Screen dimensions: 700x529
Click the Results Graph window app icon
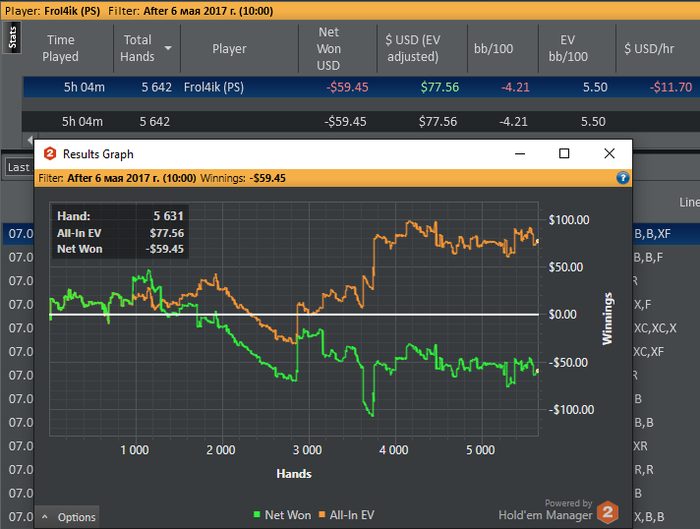click(x=49, y=154)
